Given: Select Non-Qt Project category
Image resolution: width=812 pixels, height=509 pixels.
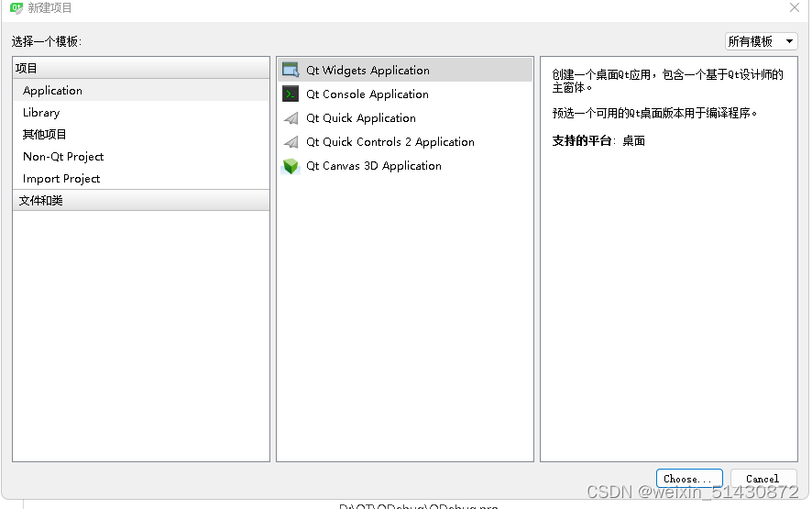Looking at the screenshot, I should [141, 157].
